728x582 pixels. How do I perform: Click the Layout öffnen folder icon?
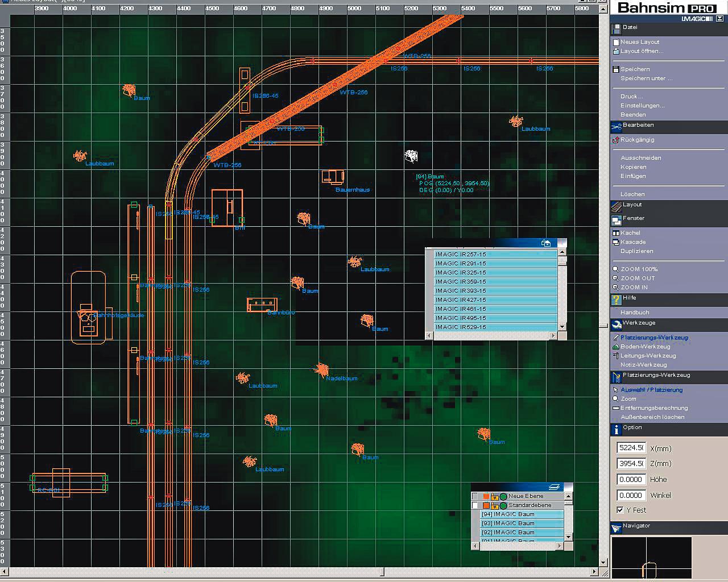[616, 51]
